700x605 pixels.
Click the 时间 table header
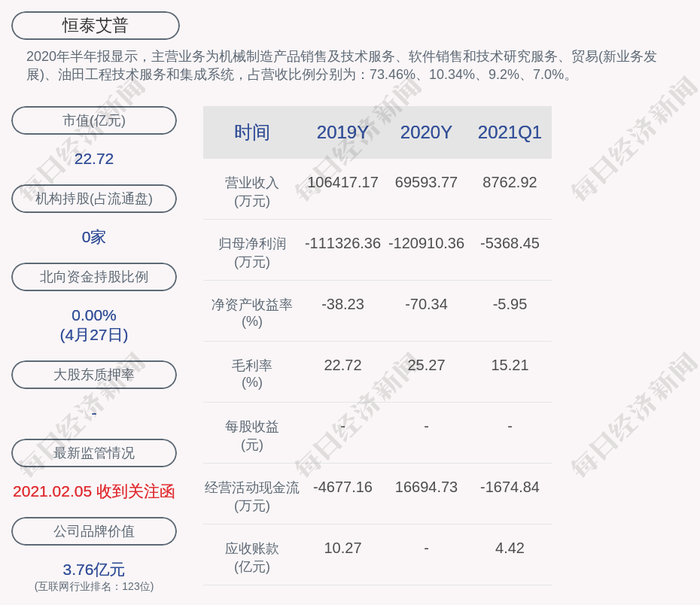coord(251,132)
